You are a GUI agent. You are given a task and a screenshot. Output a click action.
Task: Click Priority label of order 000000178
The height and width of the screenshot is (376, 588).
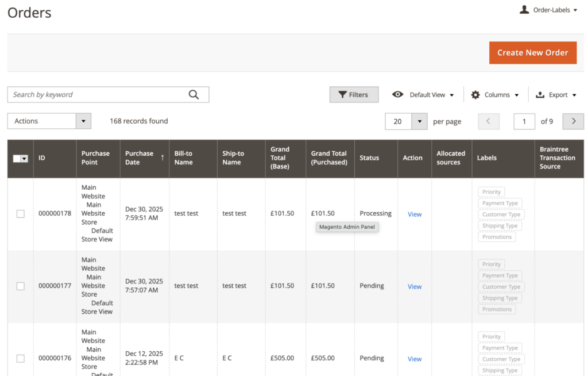point(492,192)
